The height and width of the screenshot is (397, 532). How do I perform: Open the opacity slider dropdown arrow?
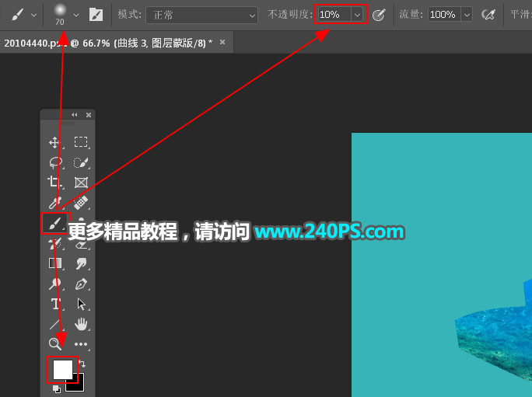pyautogui.click(x=357, y=15)
